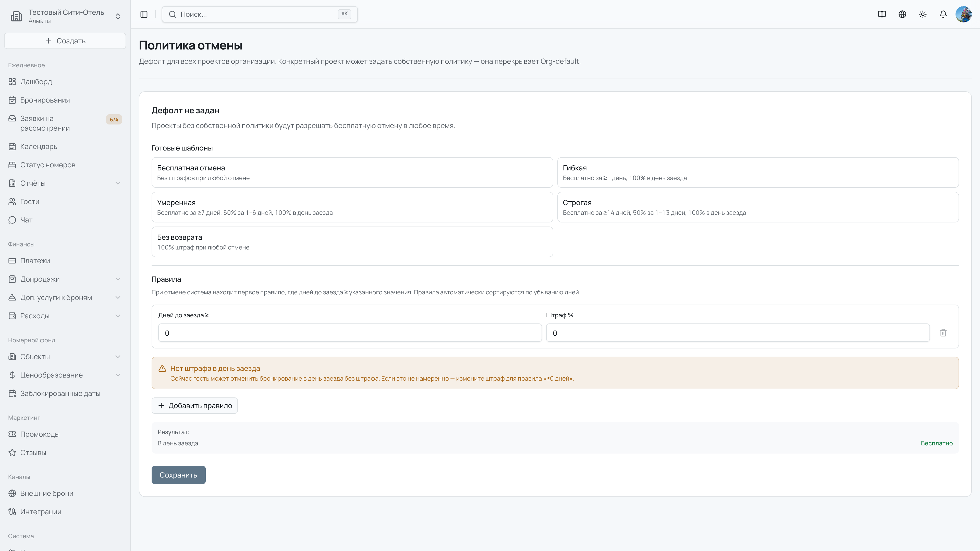
Task: Click the Дней до заезда input
Action: point(350,333)
